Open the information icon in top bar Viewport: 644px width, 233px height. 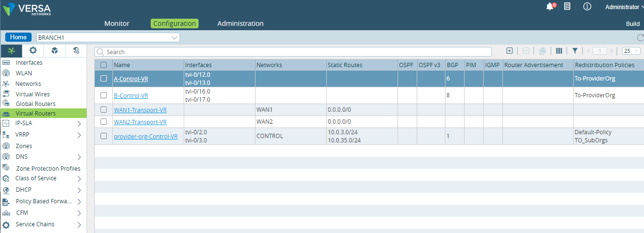587,6
